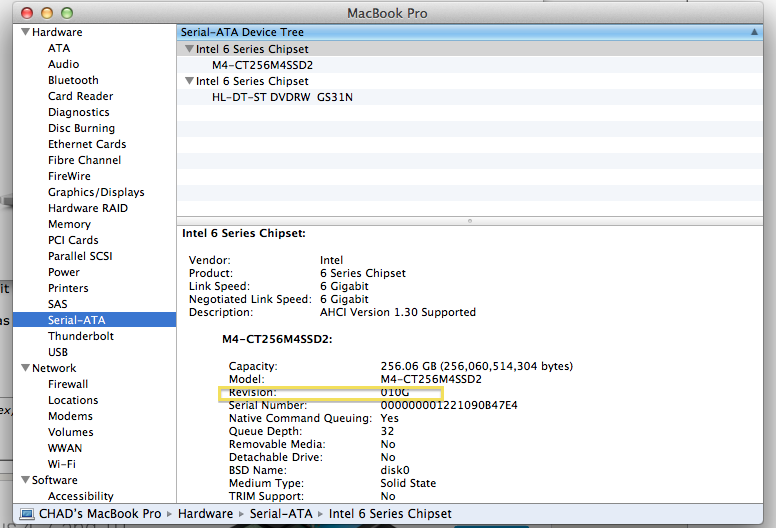Click the M4-CT256M4SSD2 bold heading in details
Screen dimensions: 776x528
277,339
